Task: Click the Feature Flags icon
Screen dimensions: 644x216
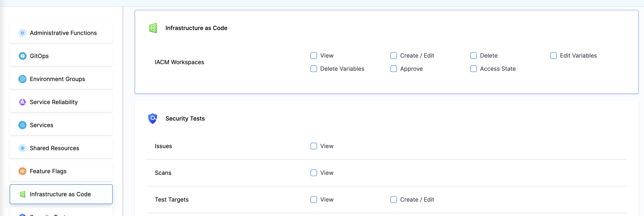Action: point(22,171)
